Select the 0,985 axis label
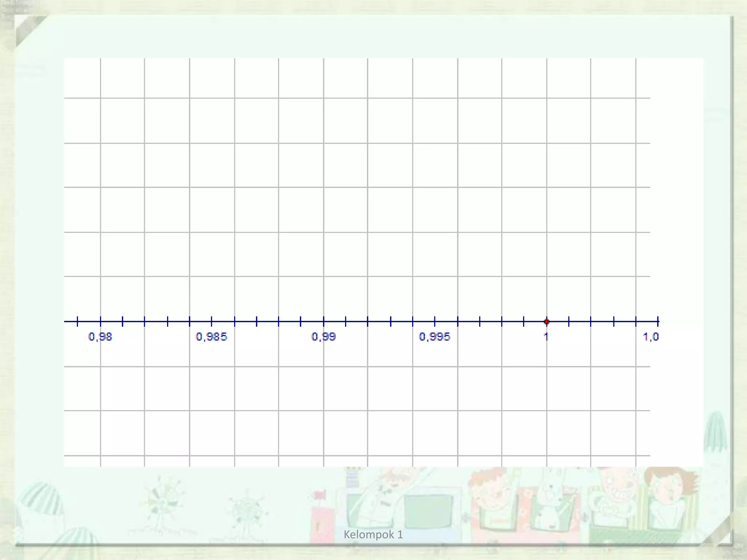 click(x=212, y=337)
